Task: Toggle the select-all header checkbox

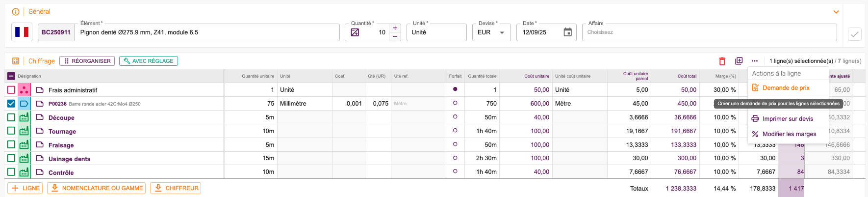Action: tap(11, 76)
